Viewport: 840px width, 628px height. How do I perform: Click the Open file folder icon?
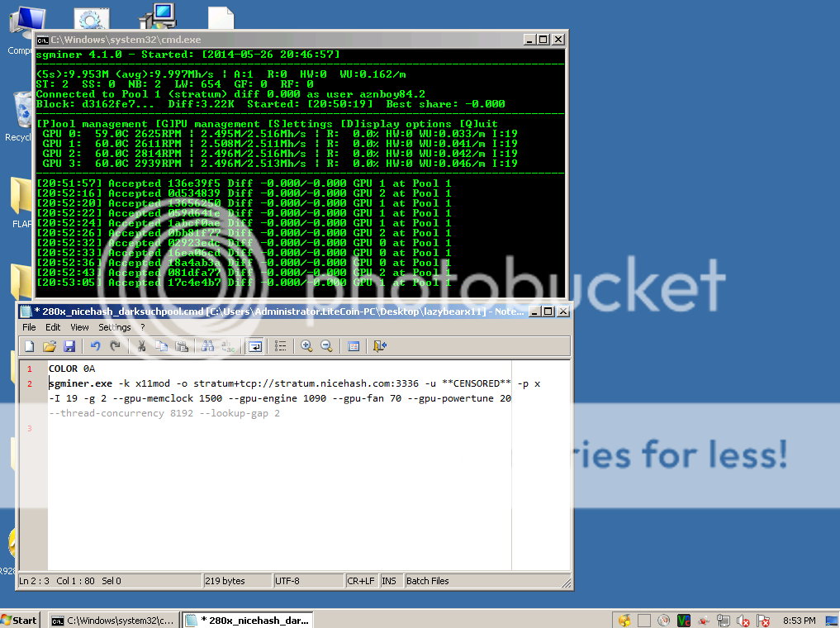point(50,346)
